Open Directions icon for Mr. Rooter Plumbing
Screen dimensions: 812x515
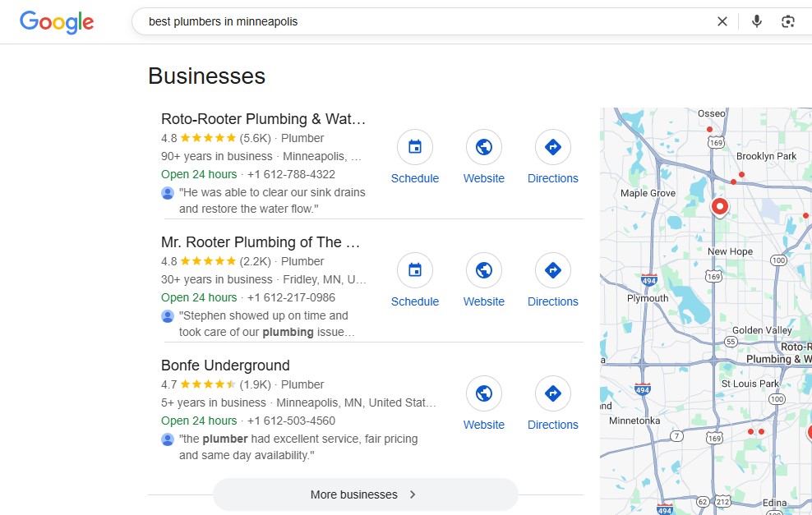point(552,270)
